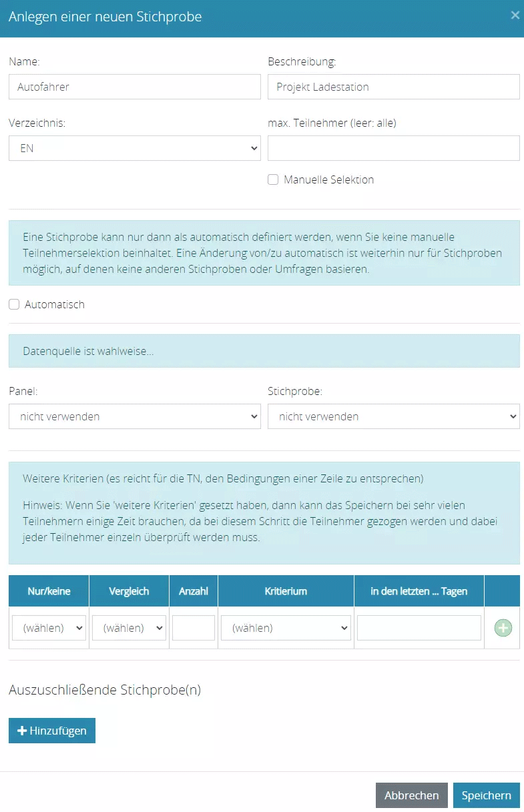The height and width of the screenshot is (812, 524).
Task: Click the Anzahl input box
Action: point(194,628)
